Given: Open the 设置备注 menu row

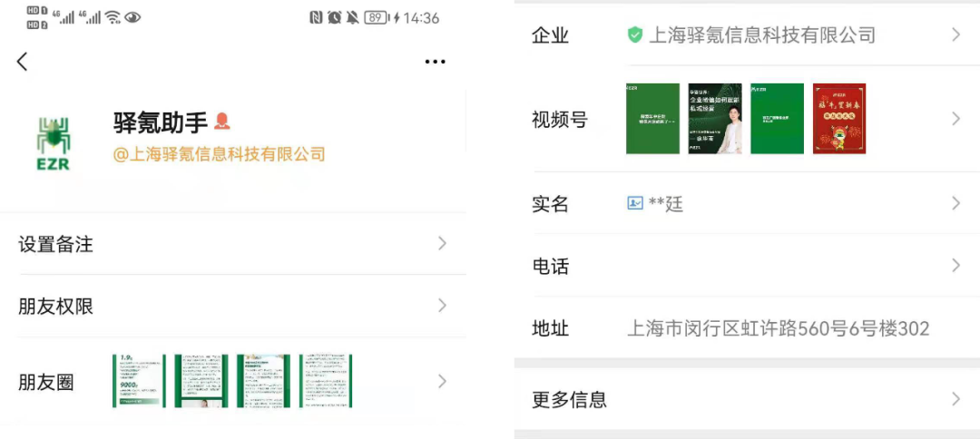Looking at the screenshot, I should [233, 244].
